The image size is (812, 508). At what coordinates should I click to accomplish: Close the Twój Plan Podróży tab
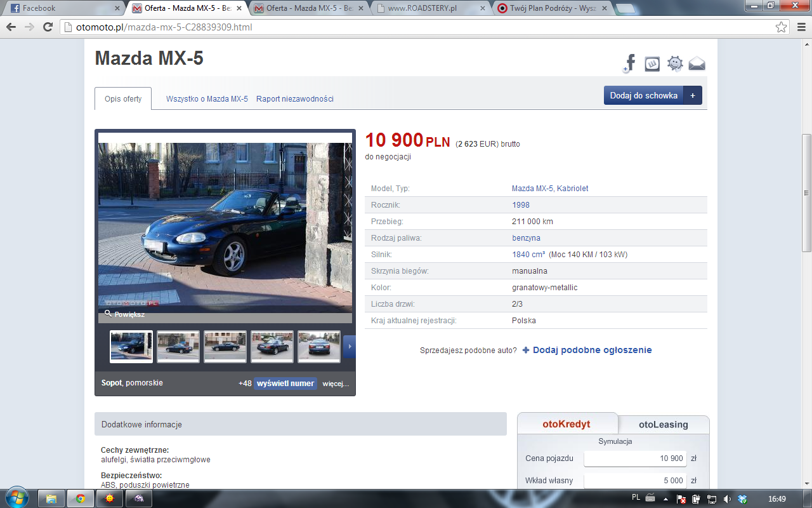click(x=605, y=9)
